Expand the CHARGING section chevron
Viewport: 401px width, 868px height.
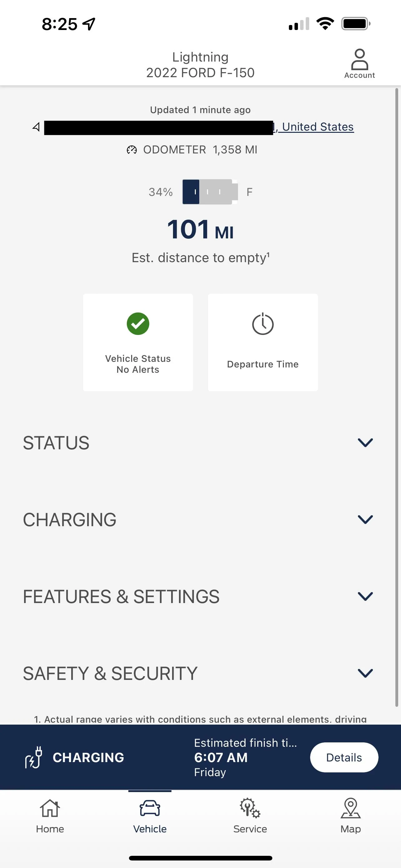coord(365,519)
